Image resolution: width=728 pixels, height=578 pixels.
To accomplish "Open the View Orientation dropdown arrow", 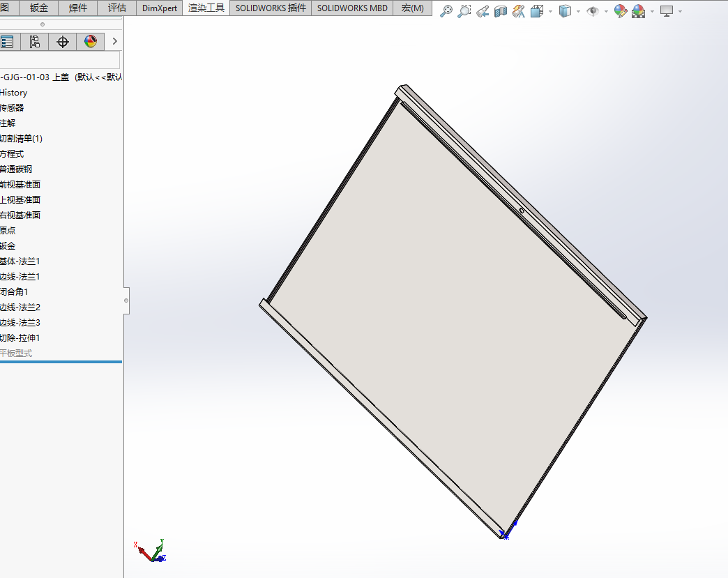I will pos(551,11).
